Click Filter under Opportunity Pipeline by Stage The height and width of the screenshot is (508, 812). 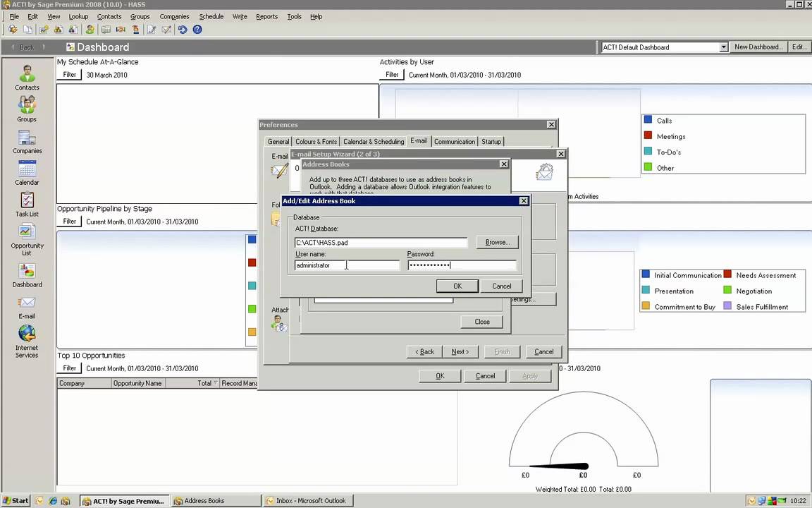click(69, 222)
